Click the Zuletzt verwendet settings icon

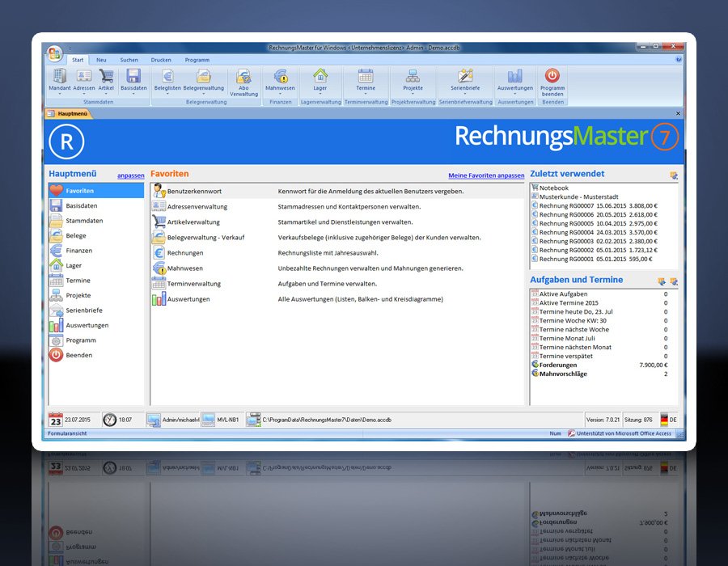tap(674, 175)
